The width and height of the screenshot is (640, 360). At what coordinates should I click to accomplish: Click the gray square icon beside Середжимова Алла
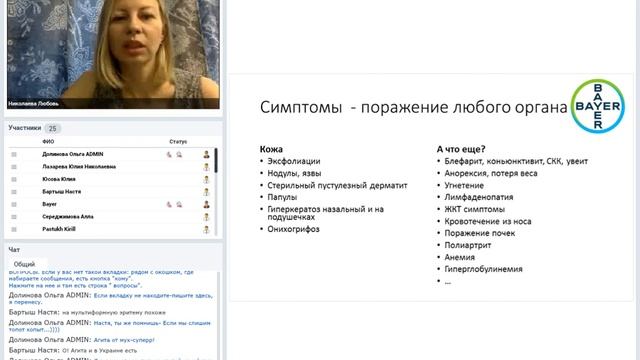(x=14, y=217)
